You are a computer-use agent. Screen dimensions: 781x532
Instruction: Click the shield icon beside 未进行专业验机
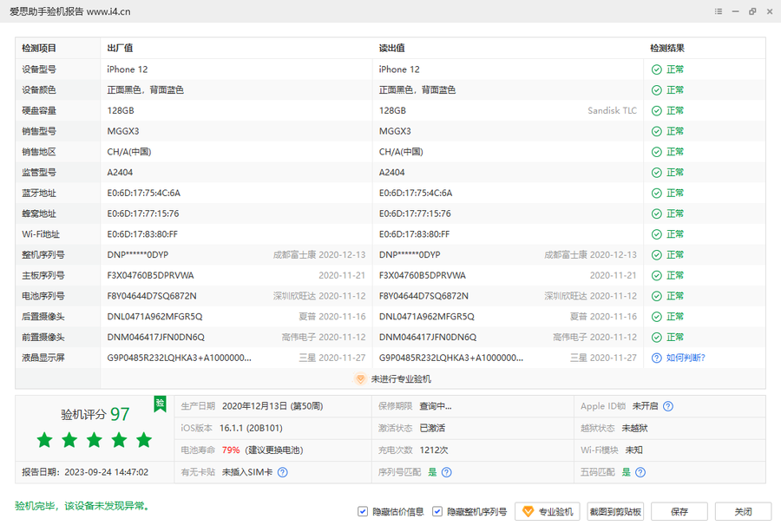pyautogui.click(x=360, y=379)
